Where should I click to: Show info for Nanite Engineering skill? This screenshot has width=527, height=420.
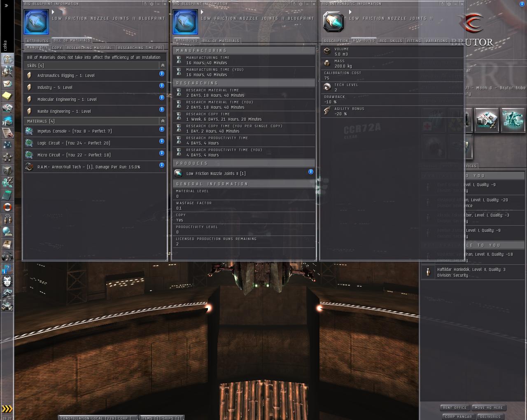point(162,110)
